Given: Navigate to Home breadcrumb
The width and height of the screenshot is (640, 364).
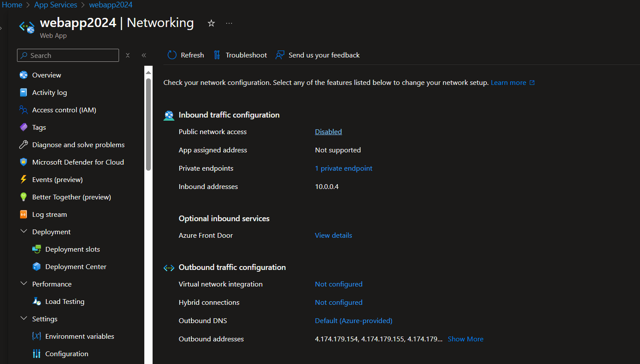Looking at the screenshot, I should [12, 5].
